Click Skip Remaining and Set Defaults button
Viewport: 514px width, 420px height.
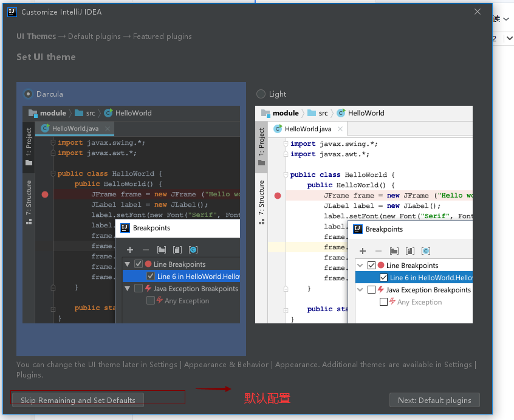[x=78, y=400]
